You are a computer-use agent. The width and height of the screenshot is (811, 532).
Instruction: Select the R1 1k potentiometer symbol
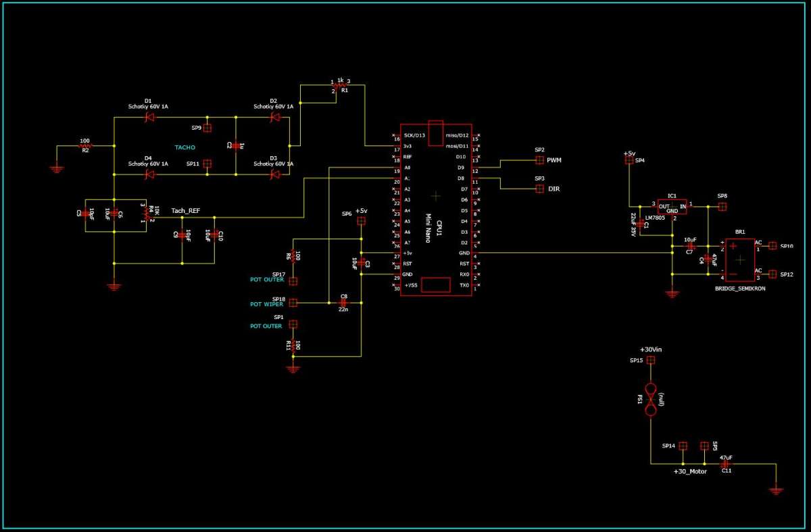pyautogui.click(x=341, y=85)
